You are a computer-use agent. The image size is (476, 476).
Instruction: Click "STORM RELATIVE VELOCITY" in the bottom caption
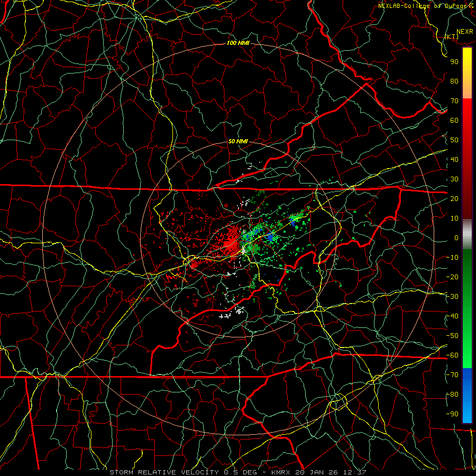click(x=164, y=472)
